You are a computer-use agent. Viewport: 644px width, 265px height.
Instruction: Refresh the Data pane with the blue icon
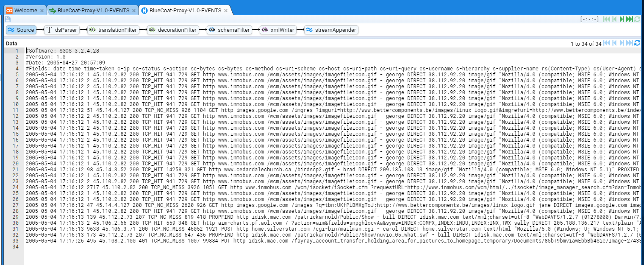[x=637, y=43]
